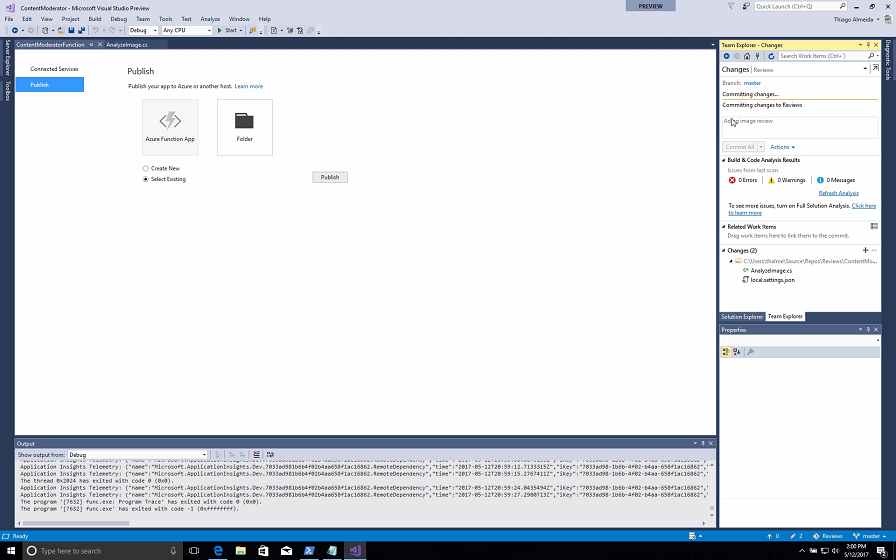Select Connected Services in side navigation
The width and height of the screenshot is (896, 560).
pyautogui.click(x=54, y=69)
